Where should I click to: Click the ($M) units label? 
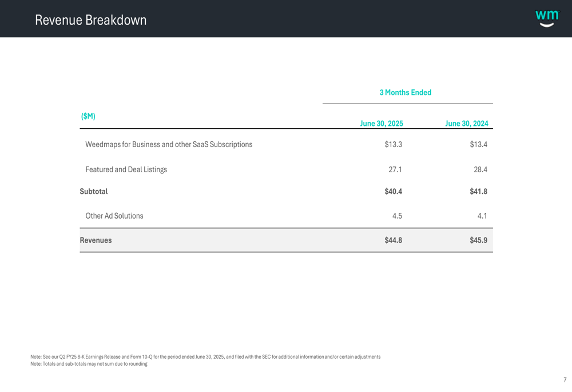[88, 116]
